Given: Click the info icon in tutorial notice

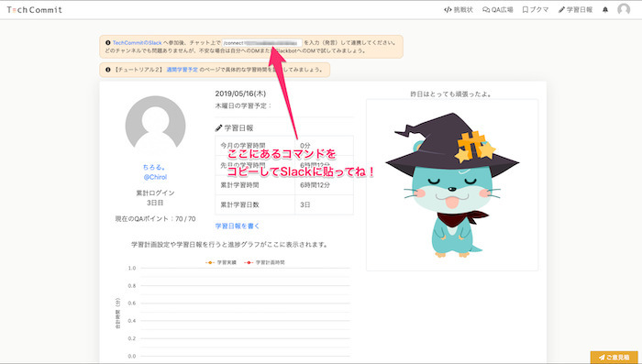Looking at the screenshot, I should pyautogui.click(x=108, y=70).
